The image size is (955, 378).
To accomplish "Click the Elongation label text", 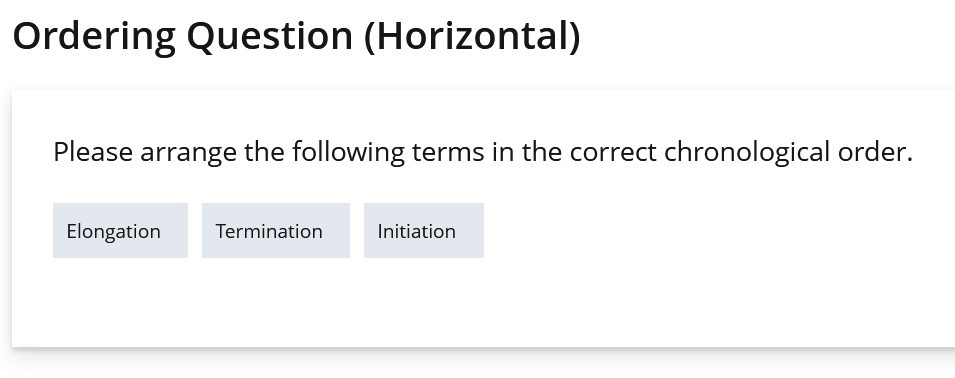I will [114, 232].
